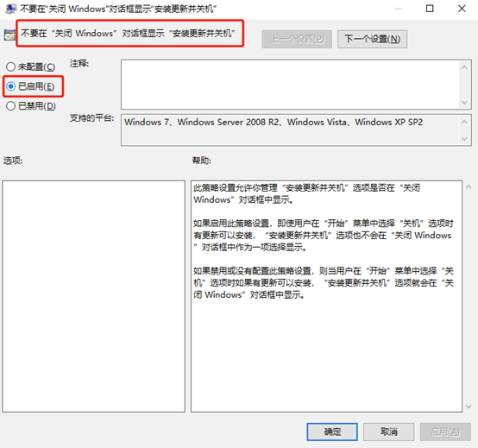This screenshot has width=478, height=448.
Task: Click 取消 to cancel changes
Action: [388, 432]
